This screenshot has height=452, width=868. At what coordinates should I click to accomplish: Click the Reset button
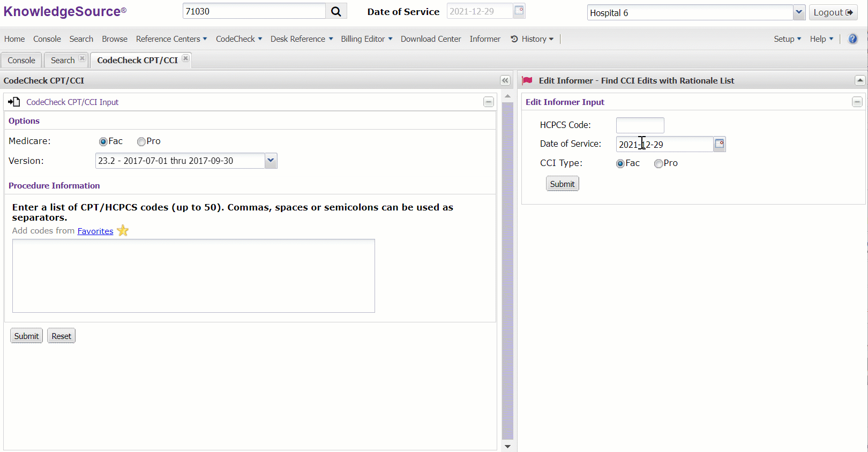point(61,336)
